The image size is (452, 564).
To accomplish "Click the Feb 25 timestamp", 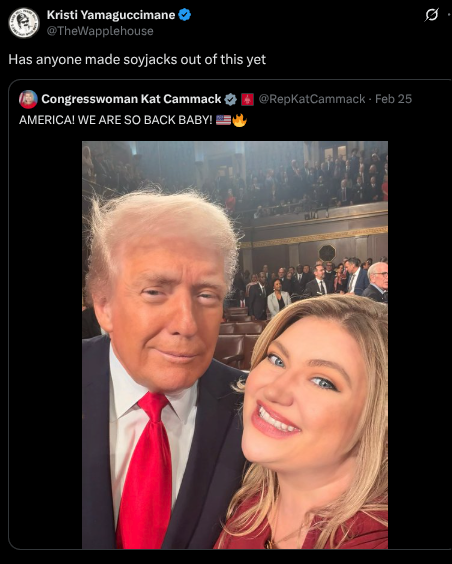I will click(x=393, y=99).
